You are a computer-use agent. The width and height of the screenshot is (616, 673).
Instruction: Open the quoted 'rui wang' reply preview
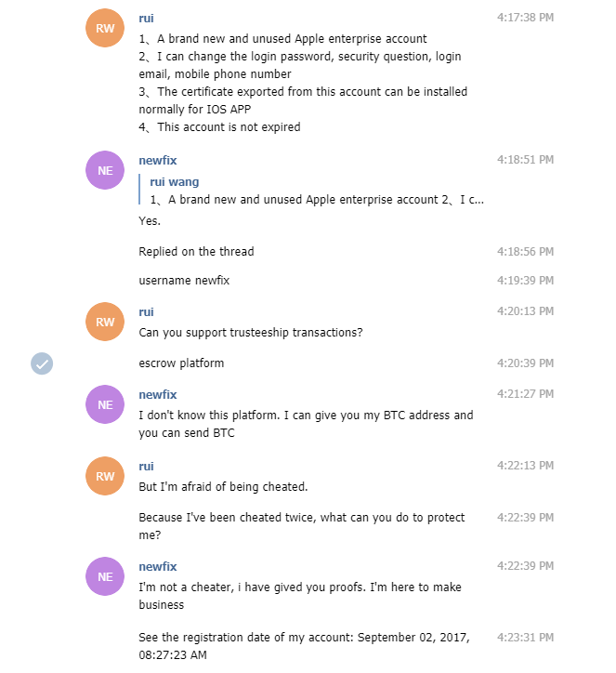[x=312, y=191]
